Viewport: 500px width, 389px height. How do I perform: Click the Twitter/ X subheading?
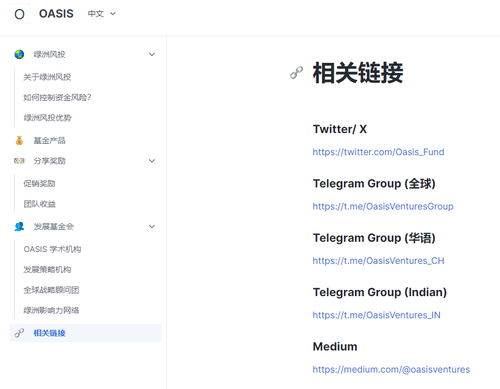click(340, 129)
